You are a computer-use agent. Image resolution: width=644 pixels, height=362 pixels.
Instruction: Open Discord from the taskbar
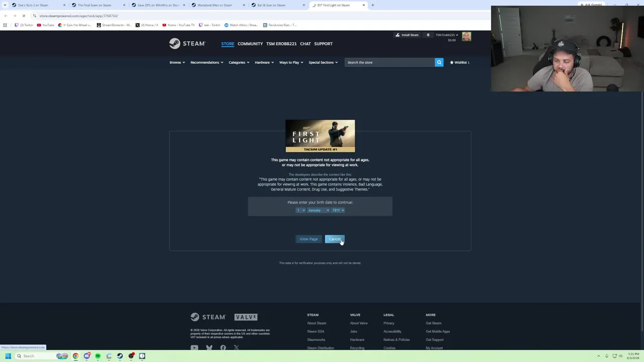[87, 356]
